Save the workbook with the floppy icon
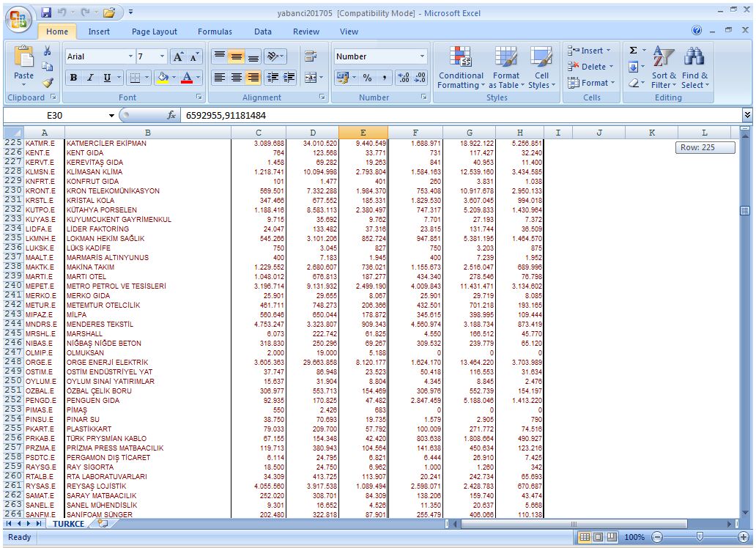 click(x=46, y=12)
